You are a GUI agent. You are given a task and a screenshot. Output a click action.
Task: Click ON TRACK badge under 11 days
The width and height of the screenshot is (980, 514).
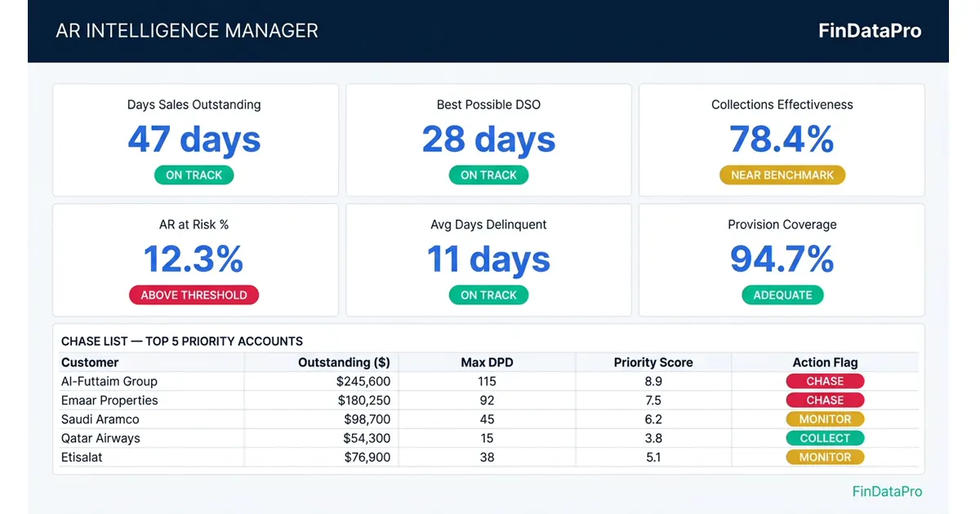488,295
